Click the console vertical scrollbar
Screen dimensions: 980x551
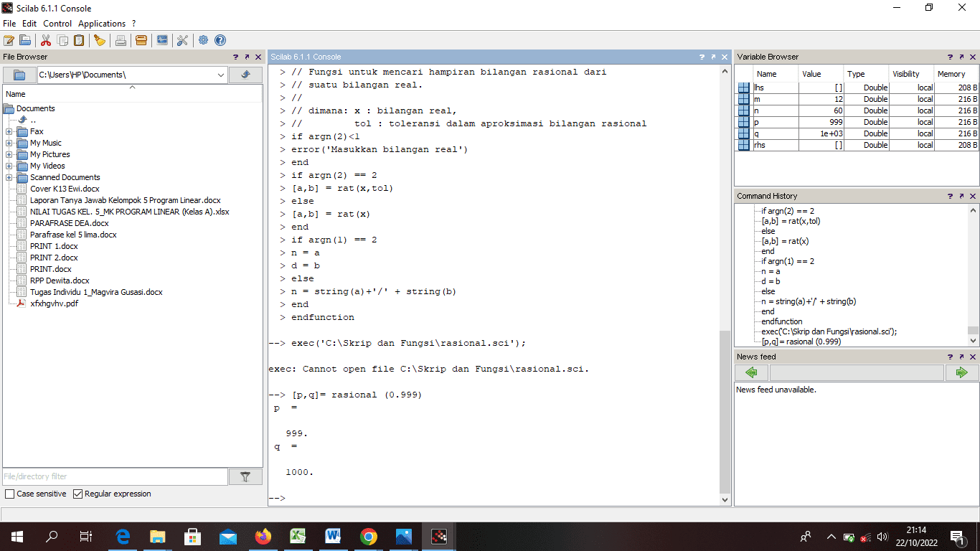725,413
